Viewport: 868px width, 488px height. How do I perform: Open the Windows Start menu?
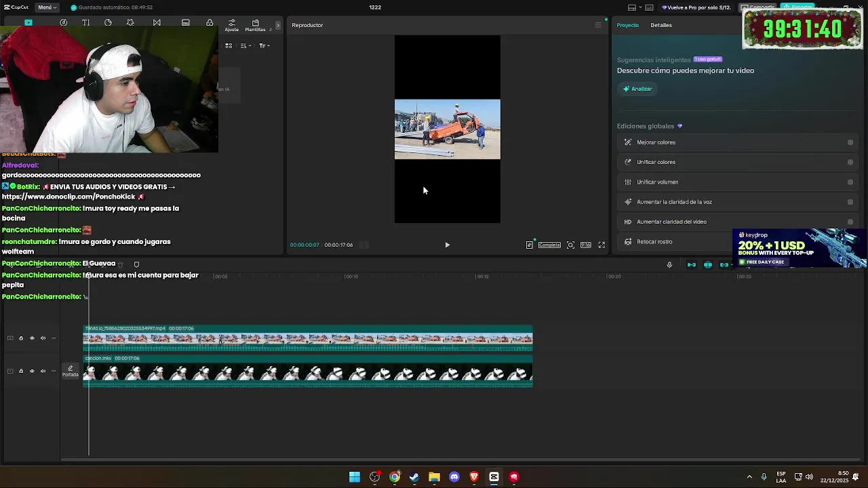(x=355, y=476)
